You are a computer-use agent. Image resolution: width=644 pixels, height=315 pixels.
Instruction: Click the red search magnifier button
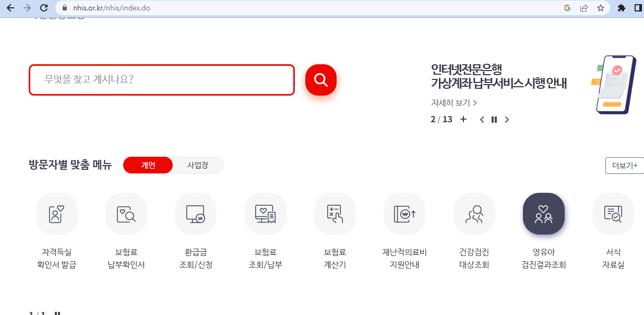pyautogui.click(x=320, y=79)
